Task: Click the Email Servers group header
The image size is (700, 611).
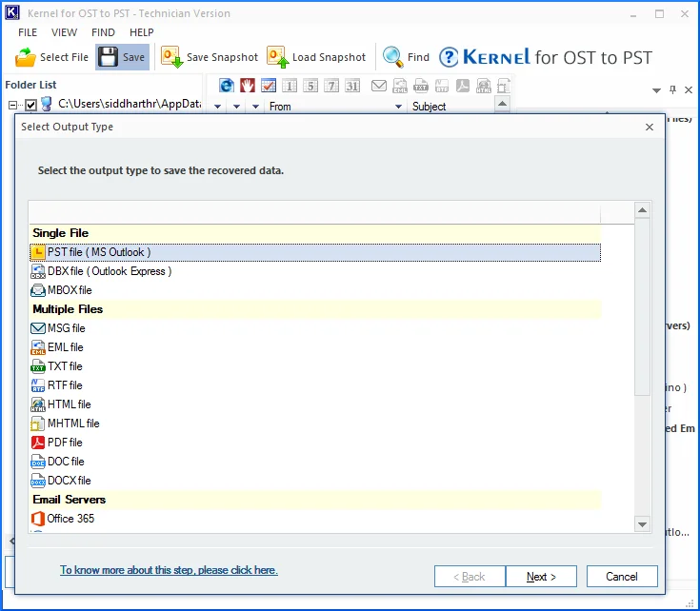Action: pos(315,500)
